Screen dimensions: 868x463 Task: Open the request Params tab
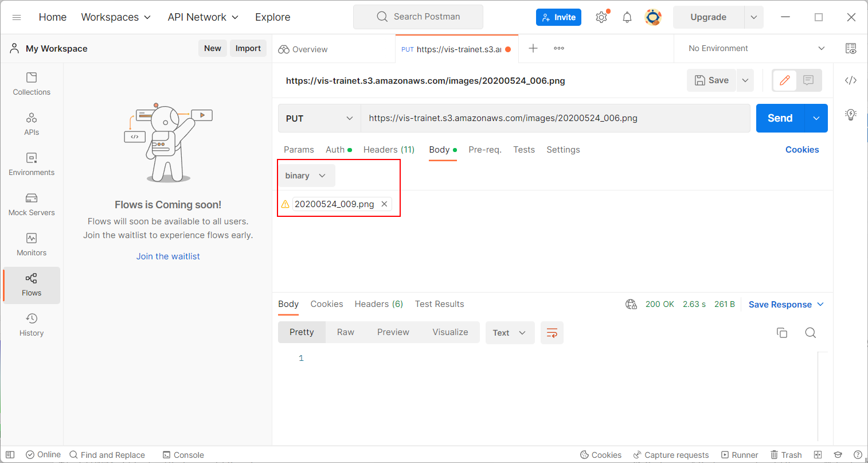click(x=299, y=150)
